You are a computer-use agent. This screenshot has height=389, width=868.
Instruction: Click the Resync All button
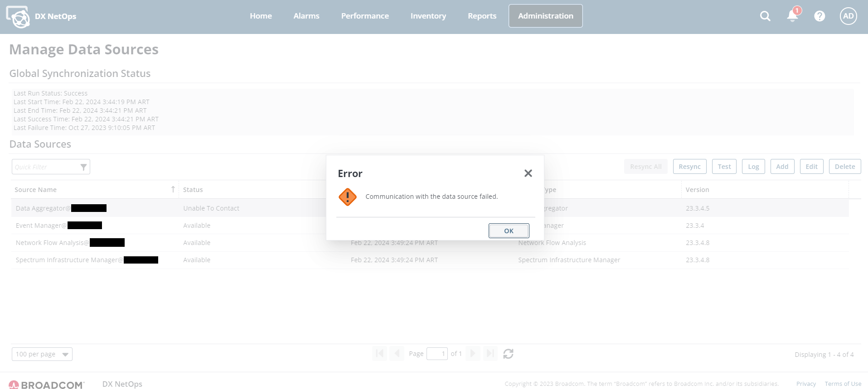click(645, 167)
